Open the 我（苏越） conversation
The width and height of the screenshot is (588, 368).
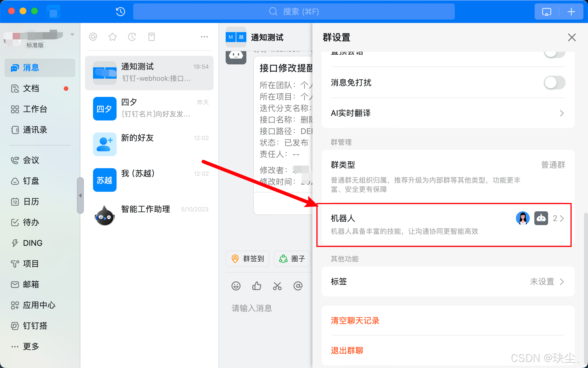(149, 180)
